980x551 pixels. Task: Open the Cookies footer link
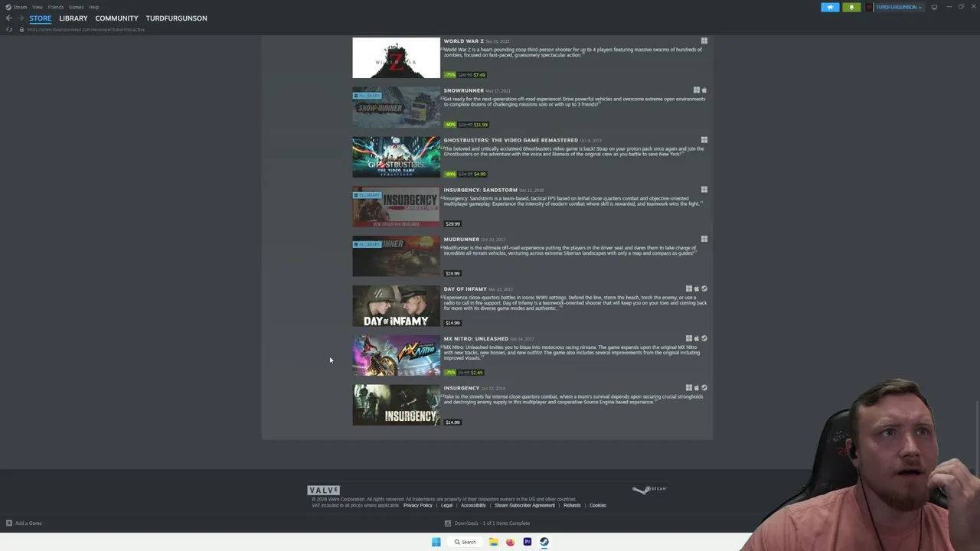click(x=598, y=505)
